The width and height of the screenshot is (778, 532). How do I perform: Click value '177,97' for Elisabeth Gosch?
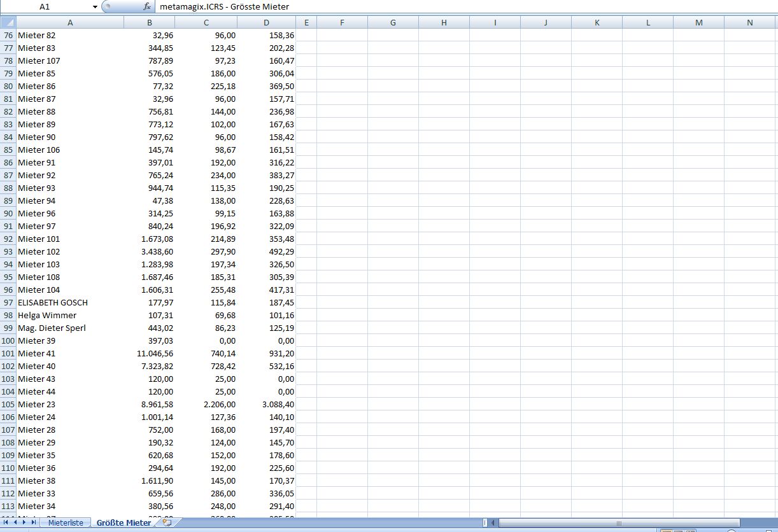[160, 302]
